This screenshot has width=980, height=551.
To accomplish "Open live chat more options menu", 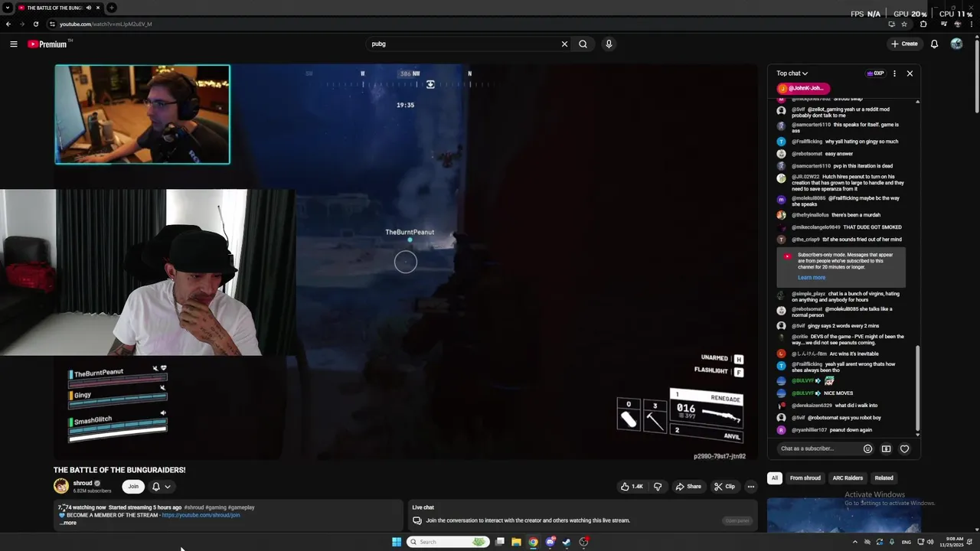I will (x=894, y=73).
